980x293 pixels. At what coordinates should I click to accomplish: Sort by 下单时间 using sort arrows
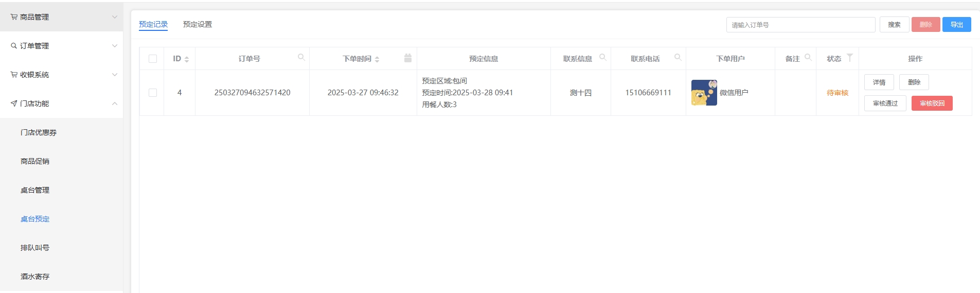[377, 59]
